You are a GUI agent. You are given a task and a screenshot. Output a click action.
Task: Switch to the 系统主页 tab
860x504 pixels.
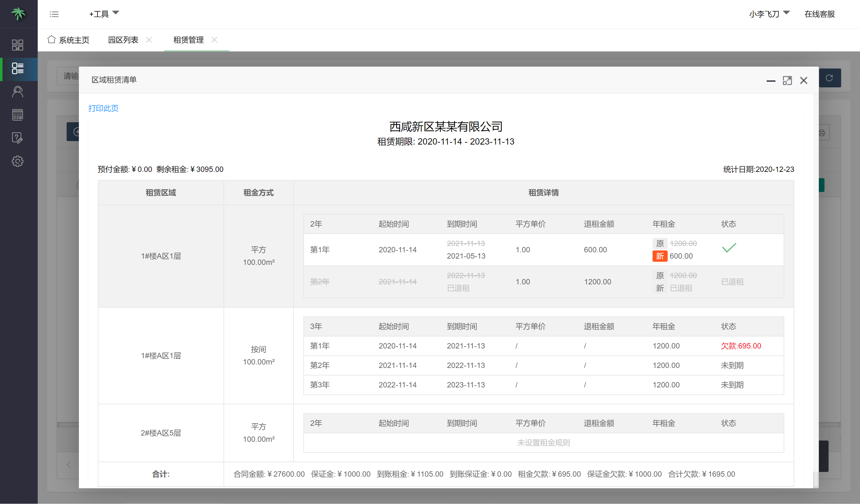tap(68, 40)
